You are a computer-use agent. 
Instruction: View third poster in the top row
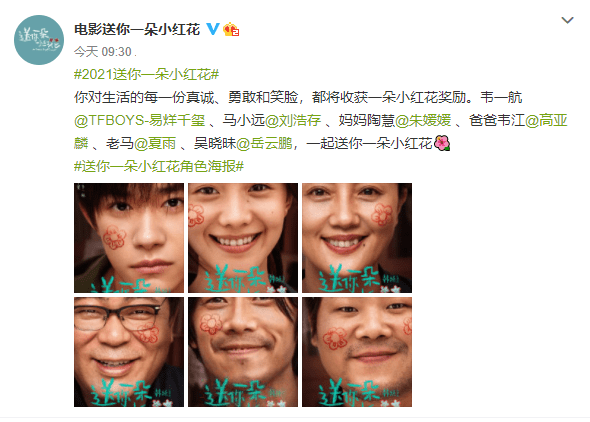pos(357,238)
